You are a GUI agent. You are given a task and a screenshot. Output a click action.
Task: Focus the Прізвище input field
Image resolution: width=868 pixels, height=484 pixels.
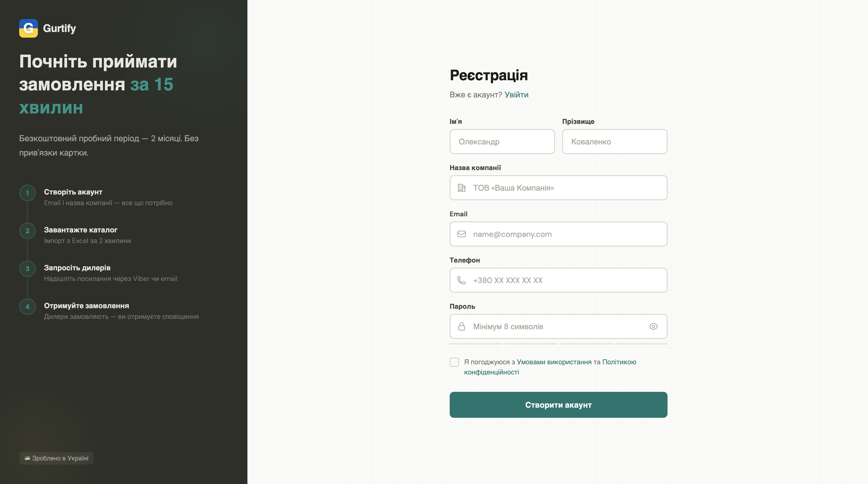(x=614, y=142)
